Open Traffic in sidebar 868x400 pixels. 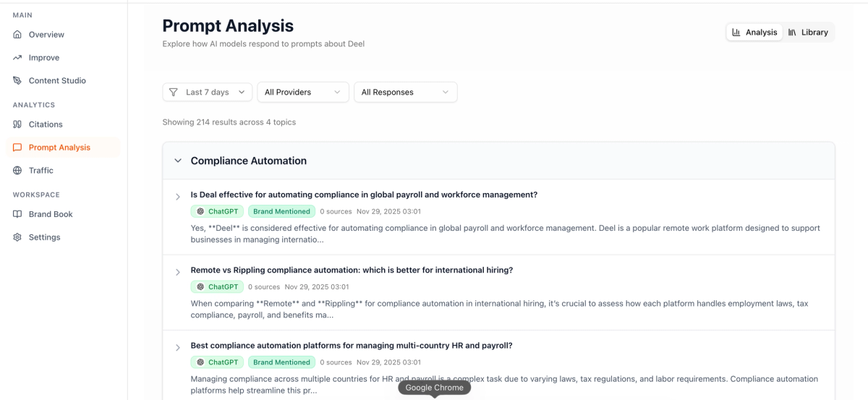click(x=64, y=171)
